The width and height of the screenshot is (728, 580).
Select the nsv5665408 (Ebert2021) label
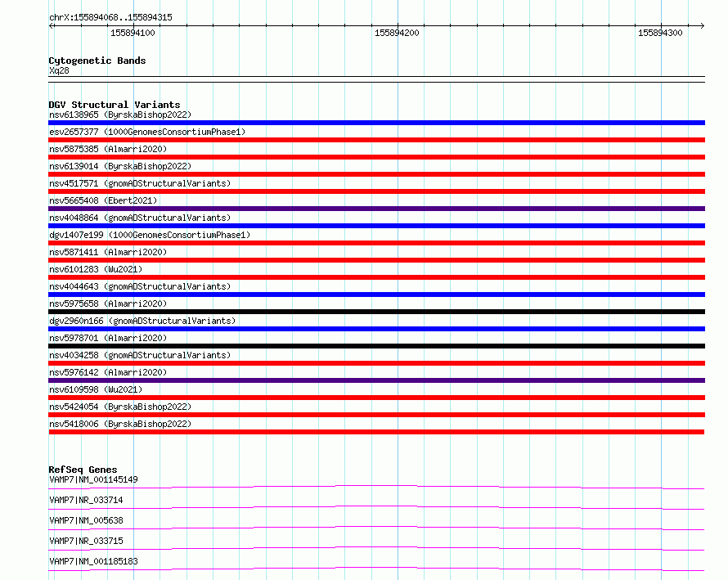[103, 200]
